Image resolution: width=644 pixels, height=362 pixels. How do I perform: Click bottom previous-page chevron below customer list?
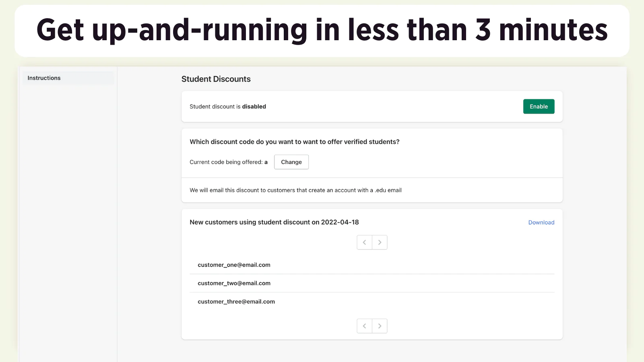click(x=364, y=326)
